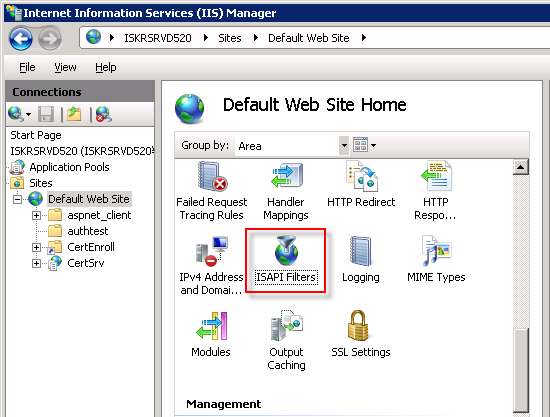The image size is (550, 417).
Task: Click the Save connections disk icon
Action: tap(46, 114)
